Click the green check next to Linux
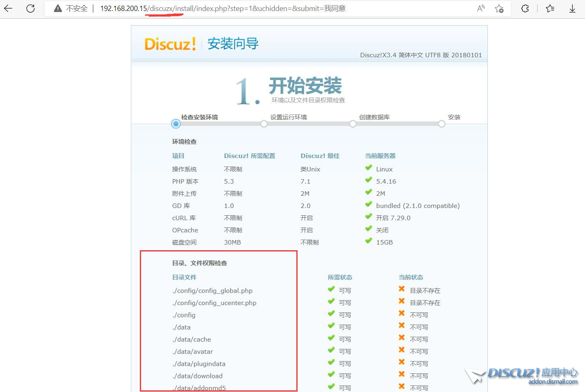The height and width of the screenshot is (392, 585). [x=368, y=168]
